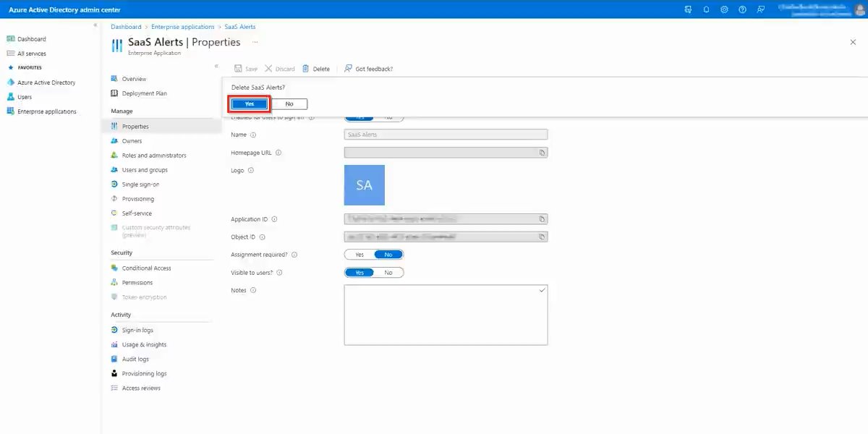868x434 pixels.
Task: Confirm deletion by clicking Yes
Action: (x=250, y=104)
